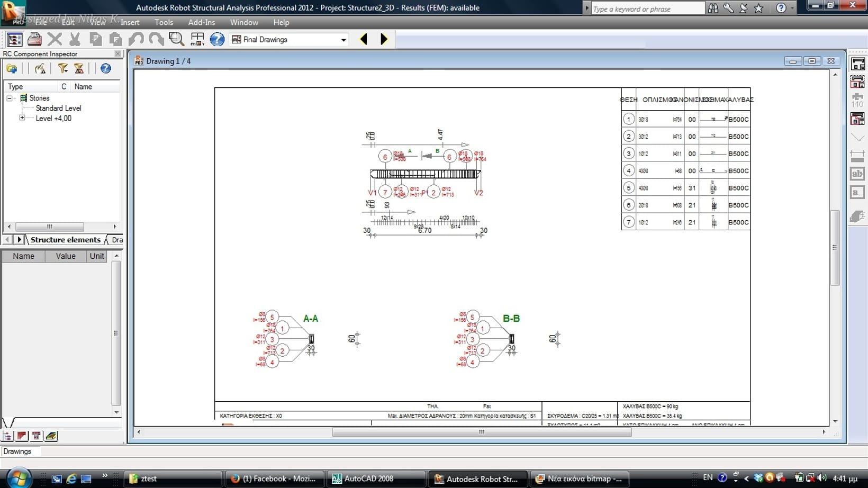Image resolution: width=868 pixels, height=488 pixels.
Task: Click the zoom magnifier toolbar icon
Action: click(x=176, y=39)
